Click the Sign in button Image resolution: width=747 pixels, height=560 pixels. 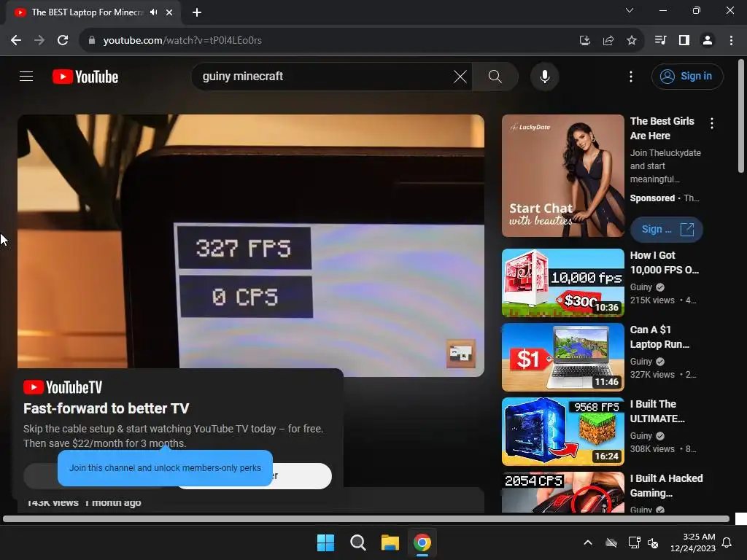tap(687, 76)
